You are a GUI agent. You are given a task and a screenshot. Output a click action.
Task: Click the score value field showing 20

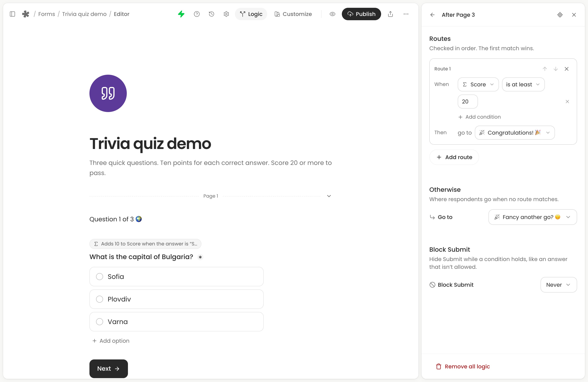(x=468, y=102)
